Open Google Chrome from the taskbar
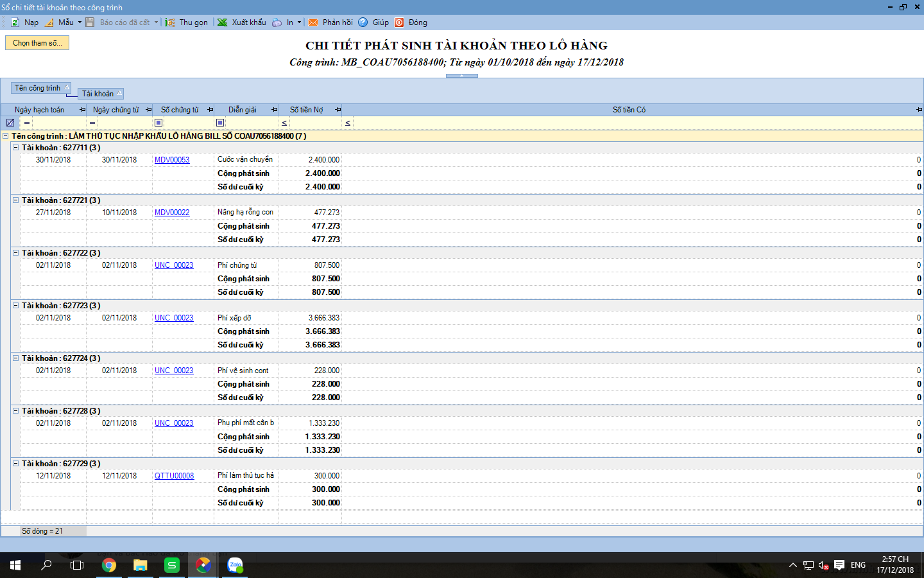Image resolution: width=924 pixels, height=578 pixels. click(109, 565)
